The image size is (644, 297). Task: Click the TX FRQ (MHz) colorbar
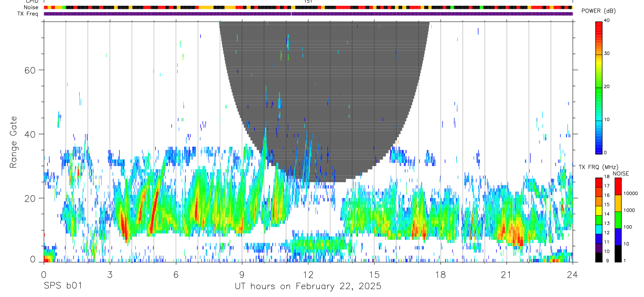pyautogui.click(x=598, y=219)
